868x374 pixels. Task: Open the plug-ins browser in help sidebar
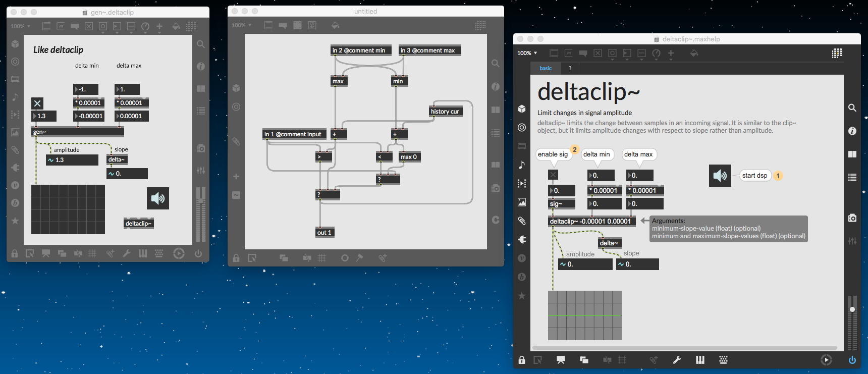click(x=522, y=239)
